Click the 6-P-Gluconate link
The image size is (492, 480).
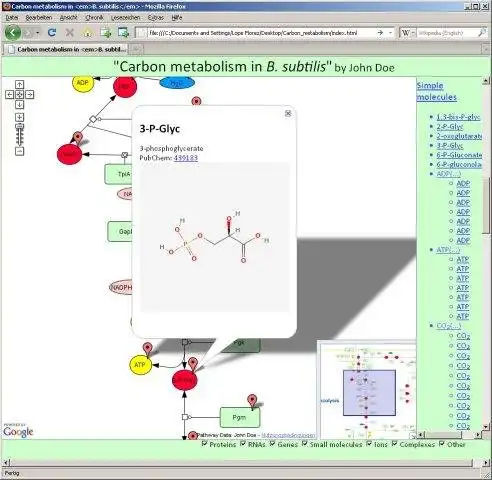click(x=459, y=155)
